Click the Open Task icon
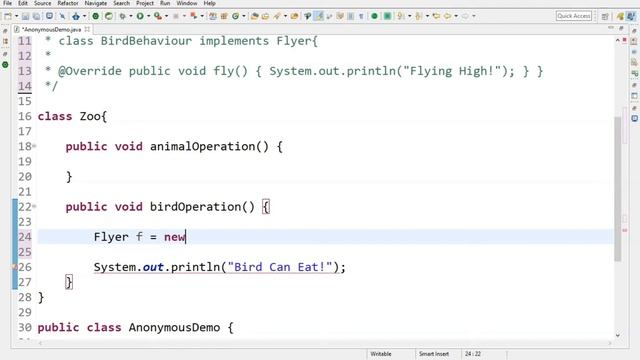Image resolution: width=640 pixels, height=360 pixels. (x=265, y=16)
